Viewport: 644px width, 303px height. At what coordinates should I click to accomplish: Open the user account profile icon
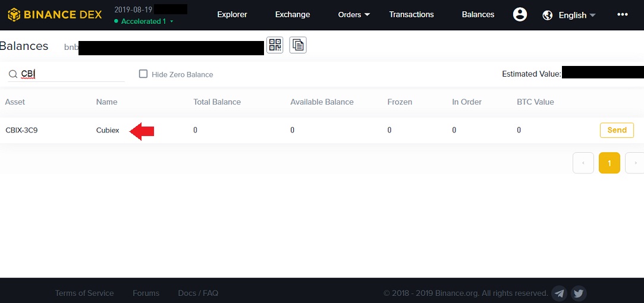(520, 15)
